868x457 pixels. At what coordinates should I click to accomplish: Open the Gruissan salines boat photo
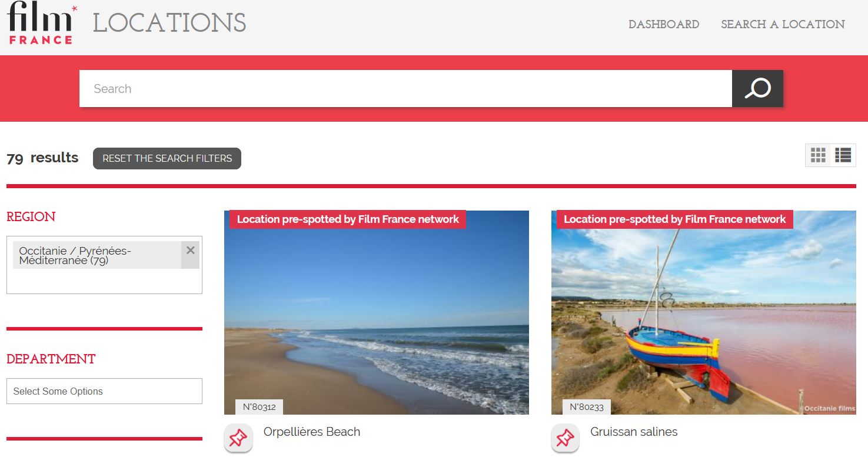click(704, 312)
